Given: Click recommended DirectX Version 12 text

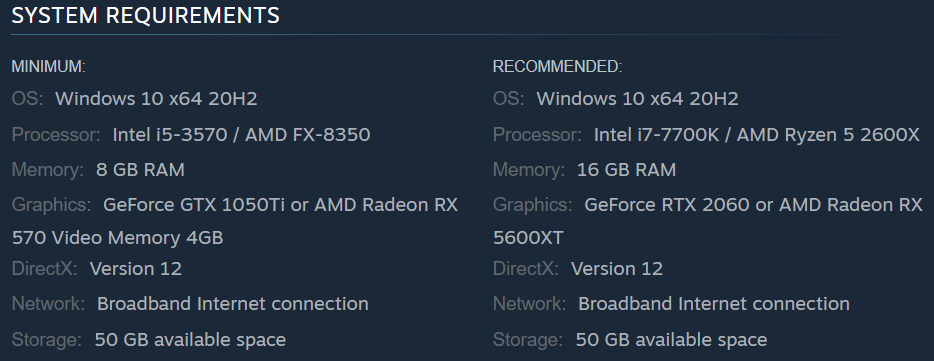Looking at the screenshot, I should 617,269.
